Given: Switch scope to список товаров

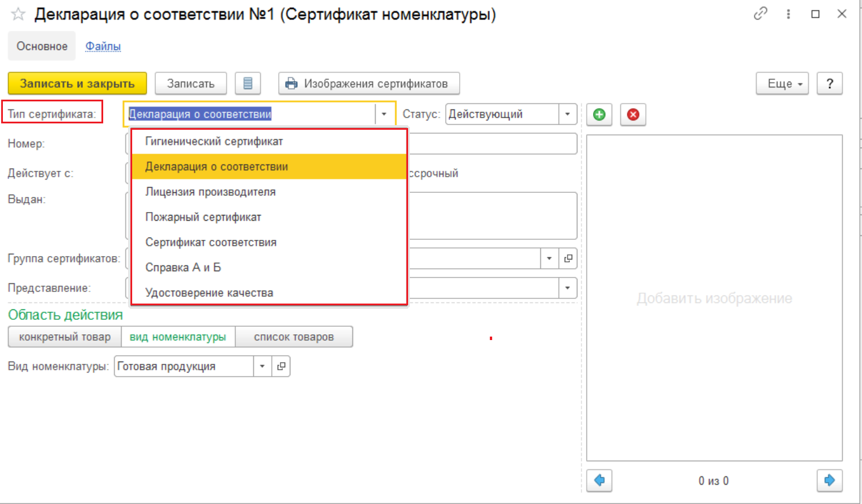Looking at the screenshot, I should tap(294, 337).
